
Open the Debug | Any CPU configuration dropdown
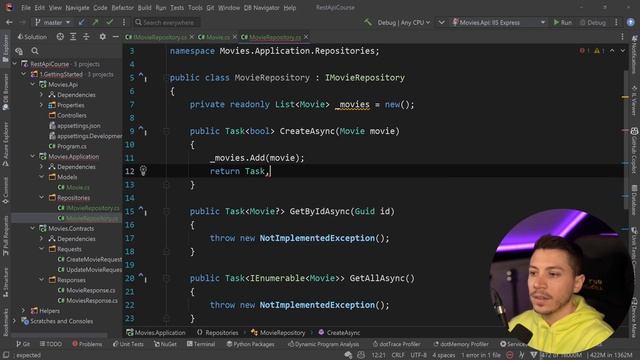403,22
